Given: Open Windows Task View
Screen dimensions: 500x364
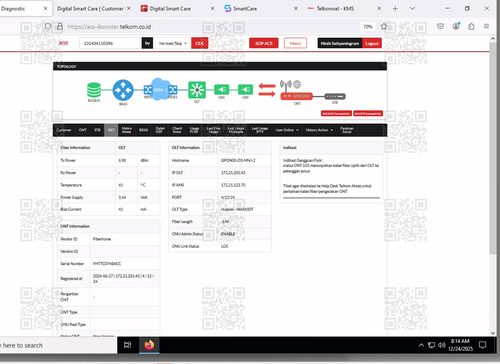Looking at the screenshot, I should pyautogui.click(x=127, y=345).
